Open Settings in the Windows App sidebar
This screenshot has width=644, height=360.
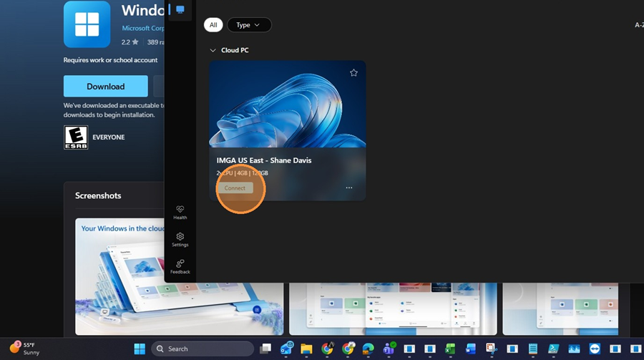[180, 240]
